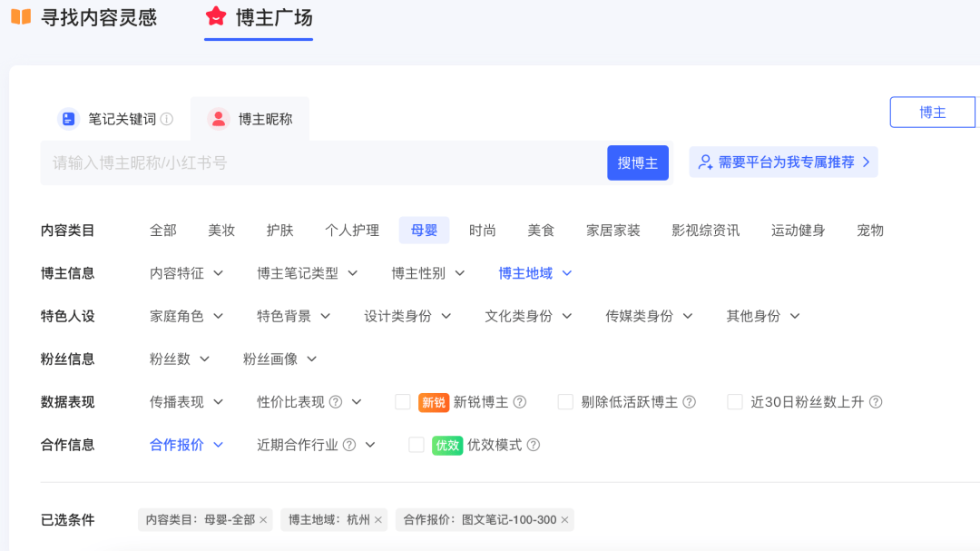Remove the 内容类目：母婴-全部 filter tag
The height and width of the screenshot is (551, 980).
[263, 520]
